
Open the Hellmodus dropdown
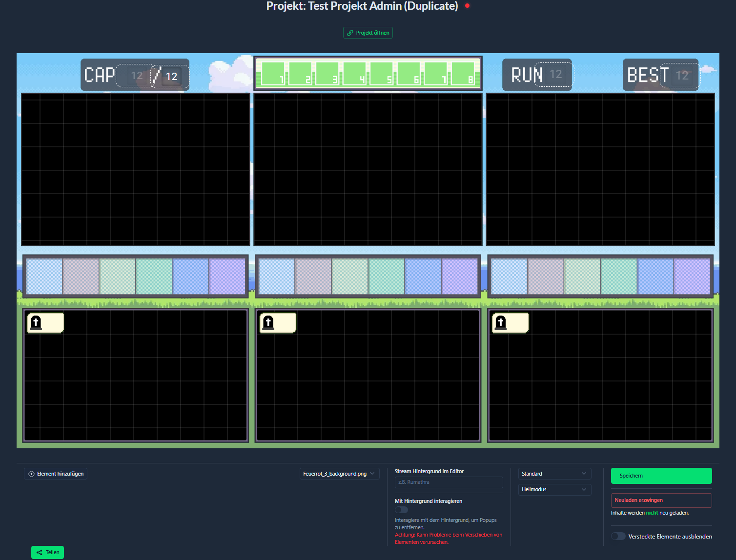(554, 489)
